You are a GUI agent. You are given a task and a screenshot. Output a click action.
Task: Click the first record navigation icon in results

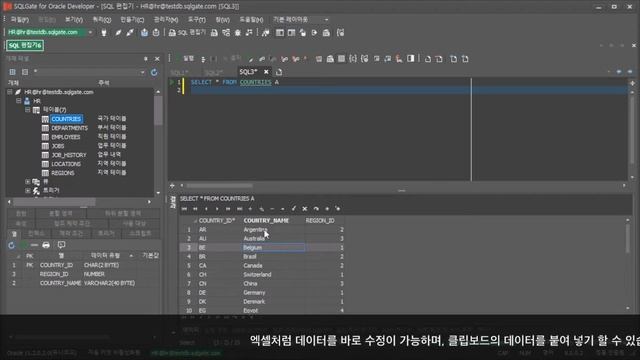pos(184,209)
